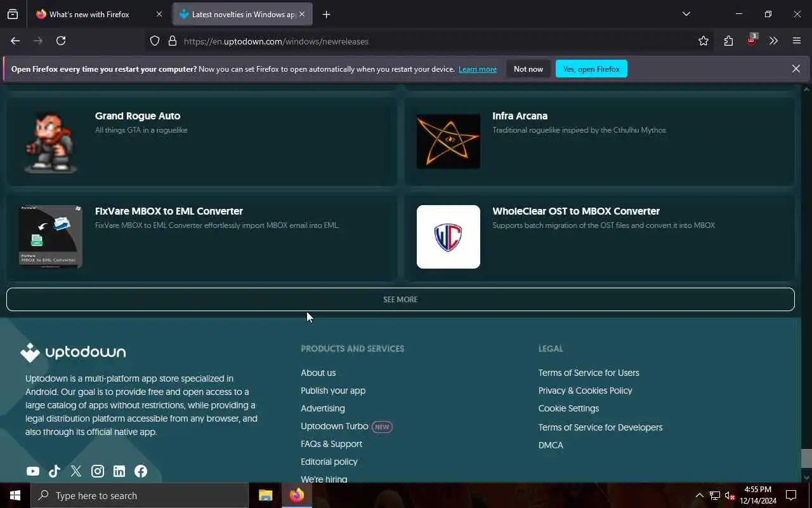Reload the current page
Image resolution: width=812 pixels, height=508 pixels.
(61, 41)
